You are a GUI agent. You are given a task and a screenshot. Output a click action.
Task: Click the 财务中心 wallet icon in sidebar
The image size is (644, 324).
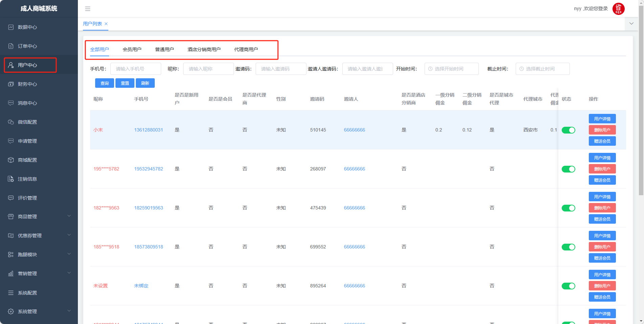(11, 84)
